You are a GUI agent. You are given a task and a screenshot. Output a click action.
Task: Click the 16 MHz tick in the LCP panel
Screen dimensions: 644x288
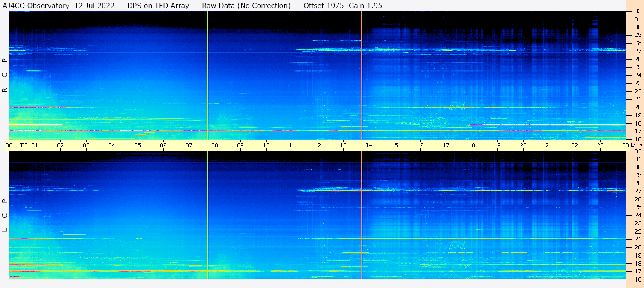tap(638, 279)
